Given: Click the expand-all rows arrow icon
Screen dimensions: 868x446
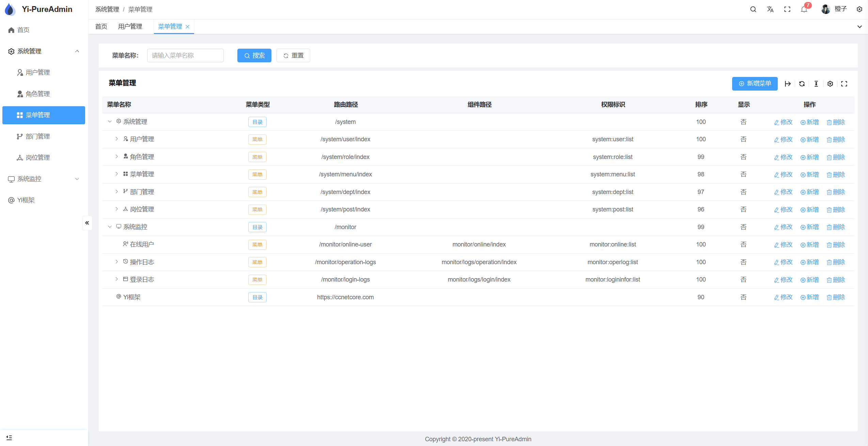Looking at the screenshot, I should point(788,84).
